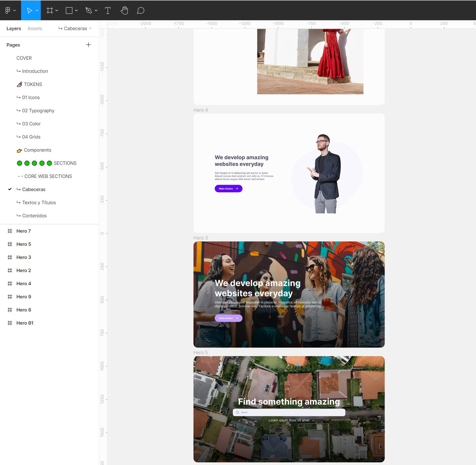The width and height of the screenshot is (476, 465).
Task: Open the 02 Typography page
Action: pos(38,111)
